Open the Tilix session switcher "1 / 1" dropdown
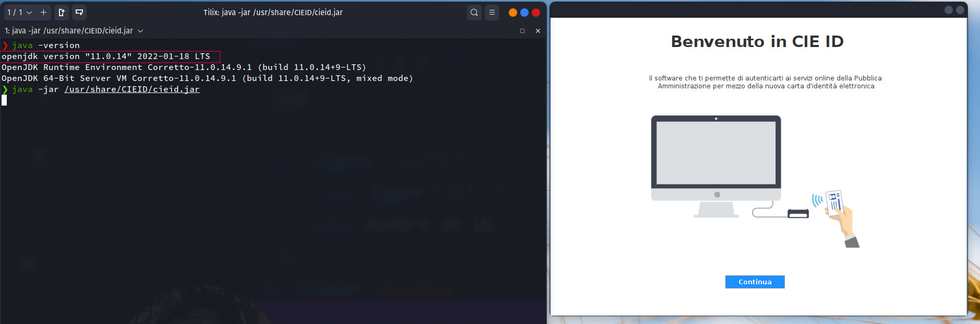 click(19, 13)
